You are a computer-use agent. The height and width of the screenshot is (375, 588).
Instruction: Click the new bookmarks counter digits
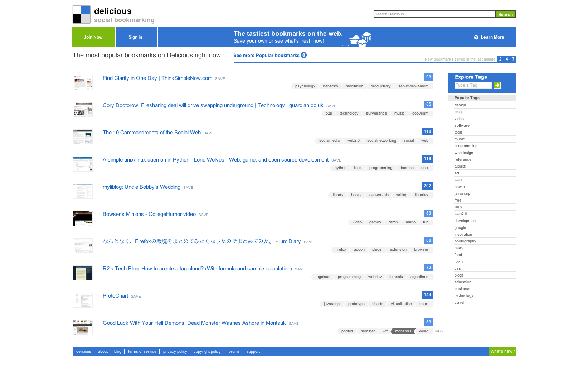(x=507, y=59)
